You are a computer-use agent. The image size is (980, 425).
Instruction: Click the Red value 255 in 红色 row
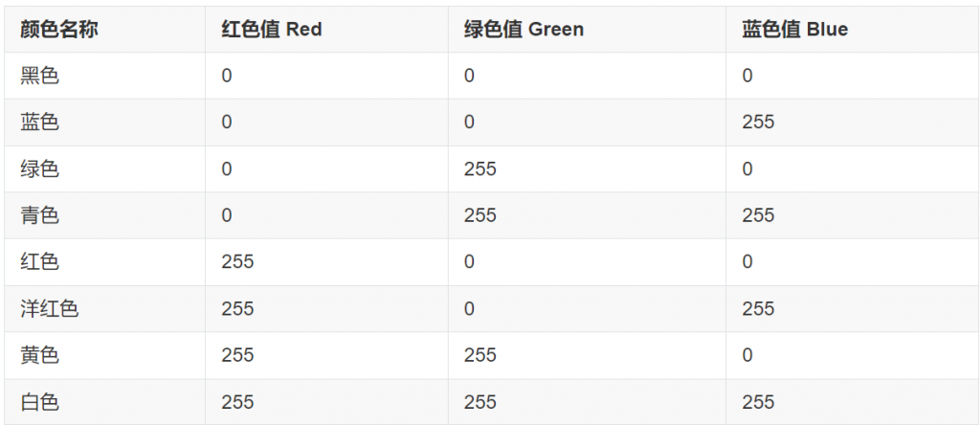[x=237, y=261]
